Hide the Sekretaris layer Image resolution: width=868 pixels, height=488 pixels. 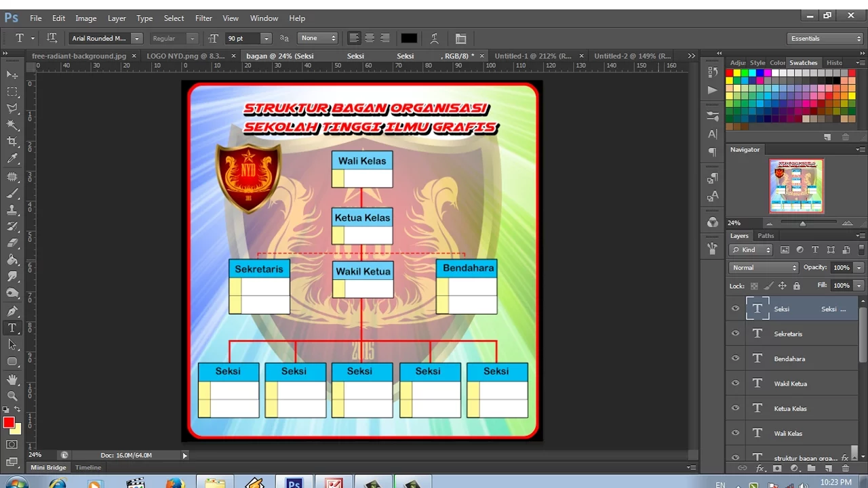(735, 333)
